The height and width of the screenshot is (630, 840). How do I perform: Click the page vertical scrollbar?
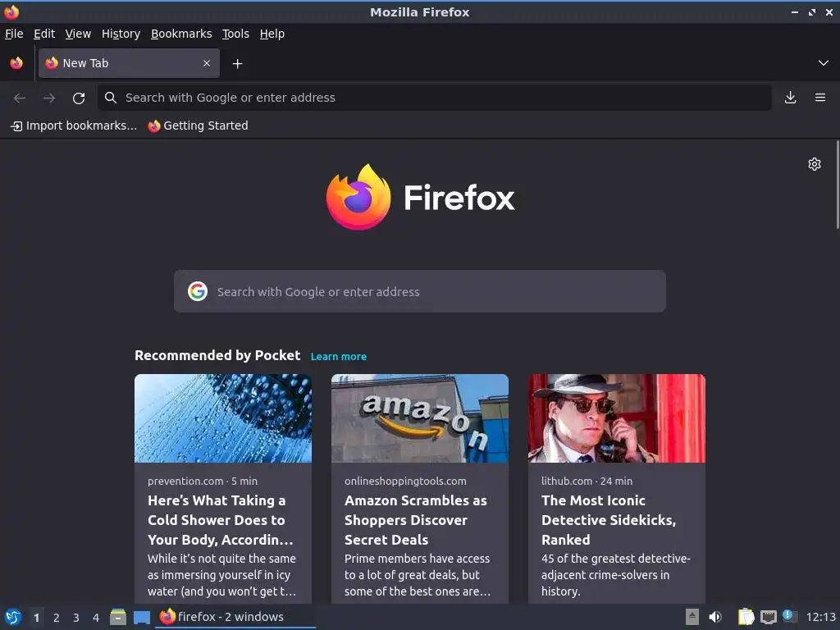[838, 185]
